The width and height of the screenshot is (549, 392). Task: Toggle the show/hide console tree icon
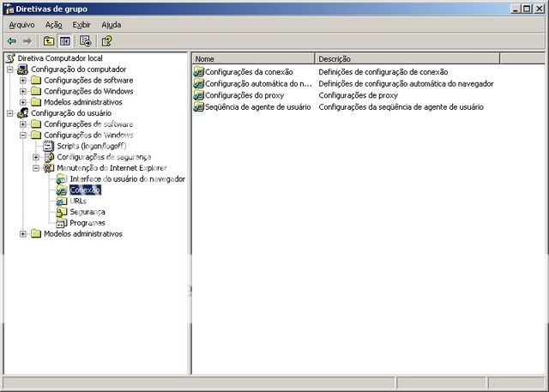tap(65, 41)
